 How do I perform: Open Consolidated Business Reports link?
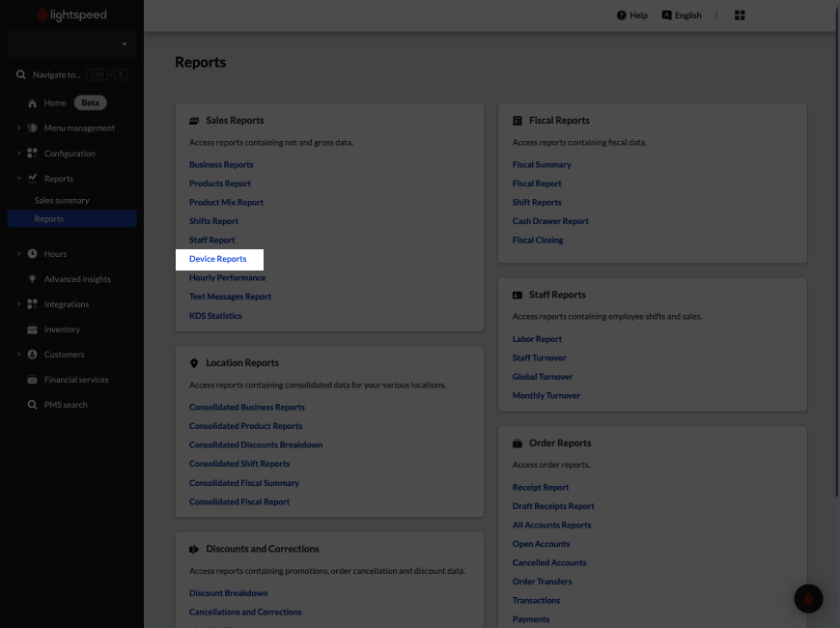(247, 407)
